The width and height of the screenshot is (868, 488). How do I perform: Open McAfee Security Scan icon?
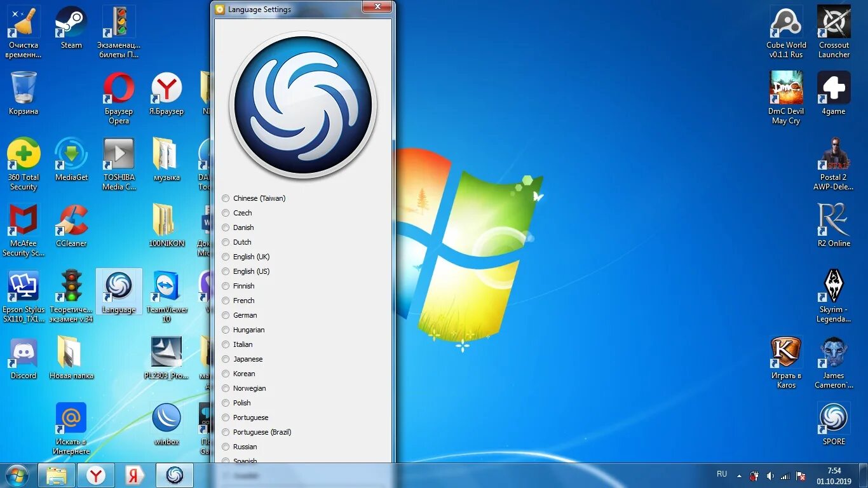(x=24, y=230)
